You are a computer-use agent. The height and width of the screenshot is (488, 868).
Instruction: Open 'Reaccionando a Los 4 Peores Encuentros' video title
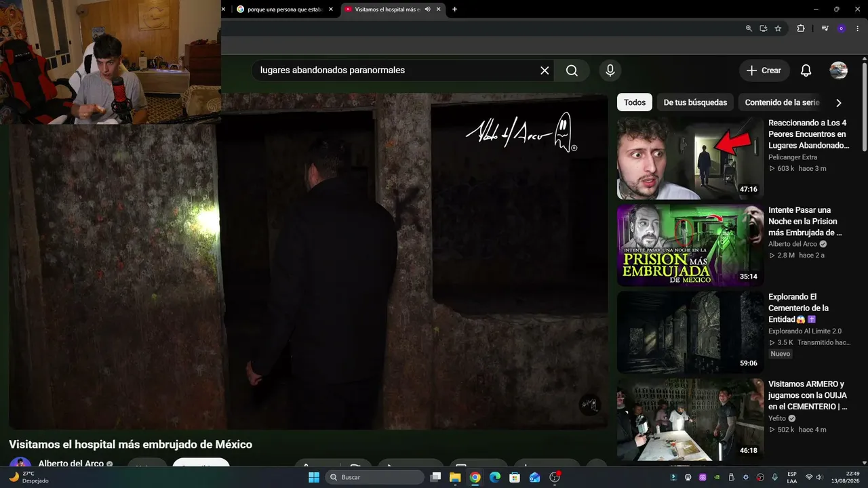pos(808,134)
